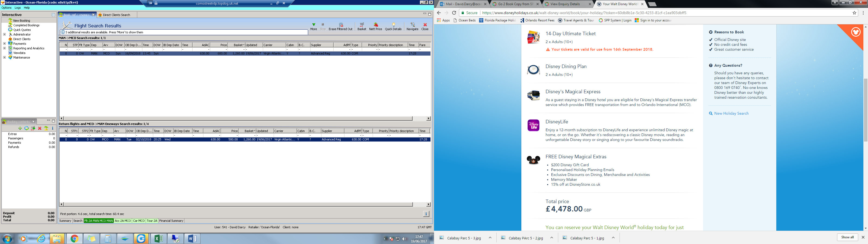
Task: Select outbound MAN to MCO flight row
Action: 245,54
